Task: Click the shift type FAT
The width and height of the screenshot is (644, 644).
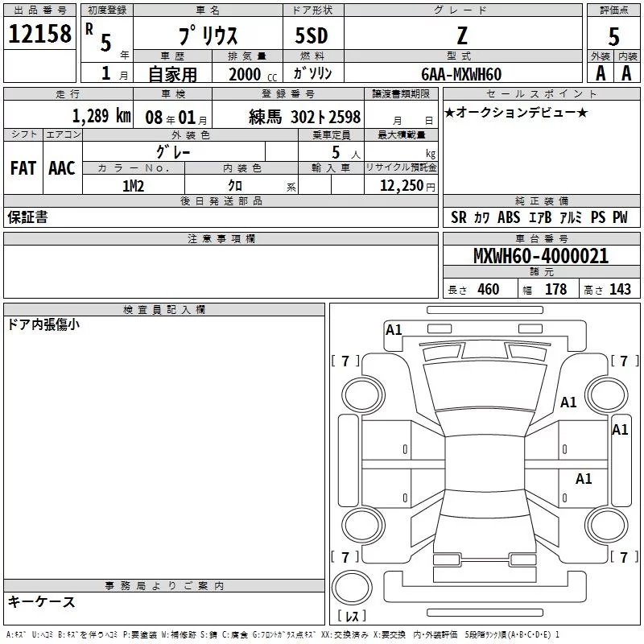Action: 23,168
